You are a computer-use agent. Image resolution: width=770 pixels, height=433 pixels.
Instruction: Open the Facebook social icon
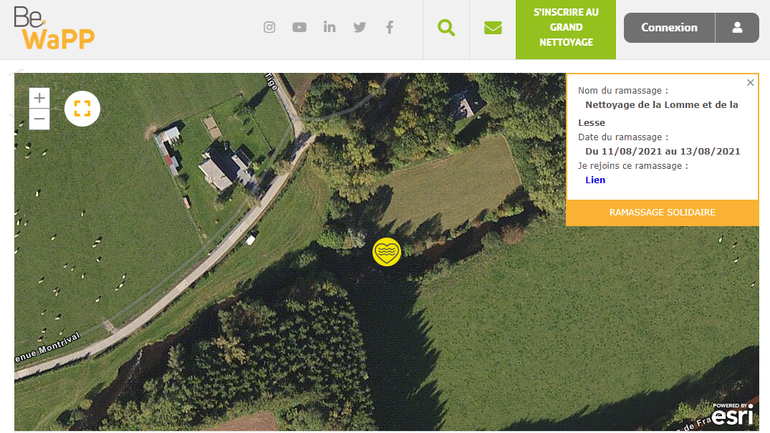[389, 27]
